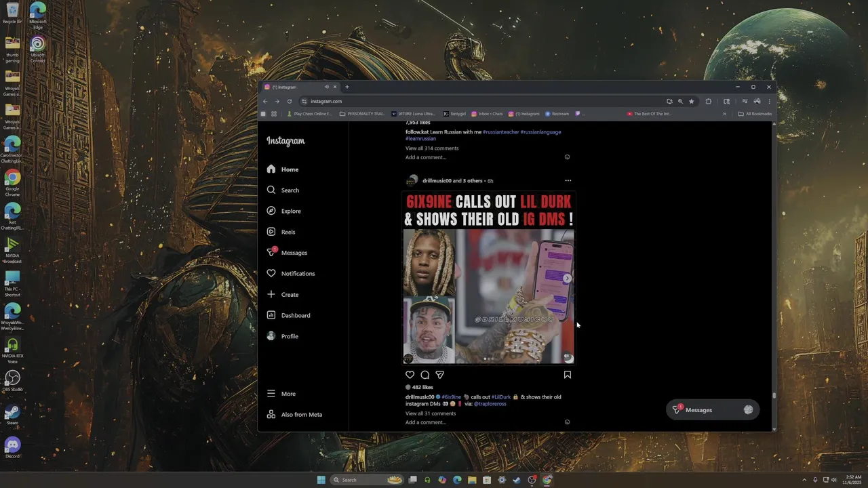Open the Windows Start menu
Image resolution: width=868 pixels, height=488 pixels.
pyautogui.click(x=321, y=480)
